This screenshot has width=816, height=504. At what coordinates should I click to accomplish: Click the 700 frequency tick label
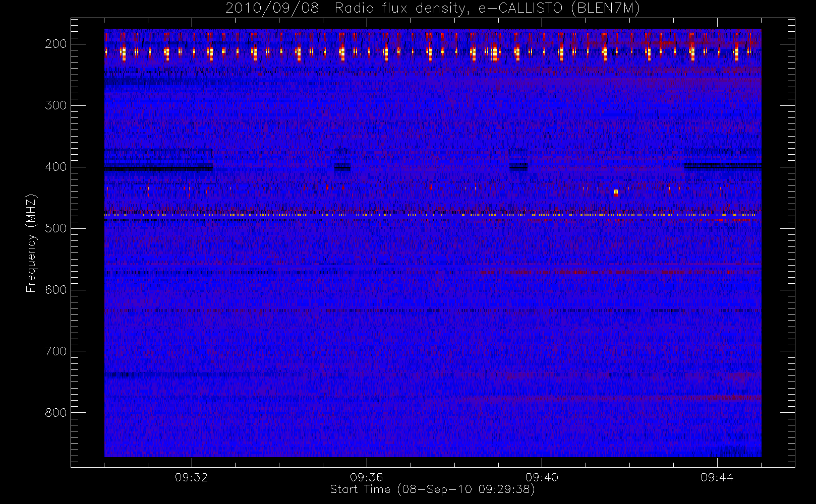(56, 351)
